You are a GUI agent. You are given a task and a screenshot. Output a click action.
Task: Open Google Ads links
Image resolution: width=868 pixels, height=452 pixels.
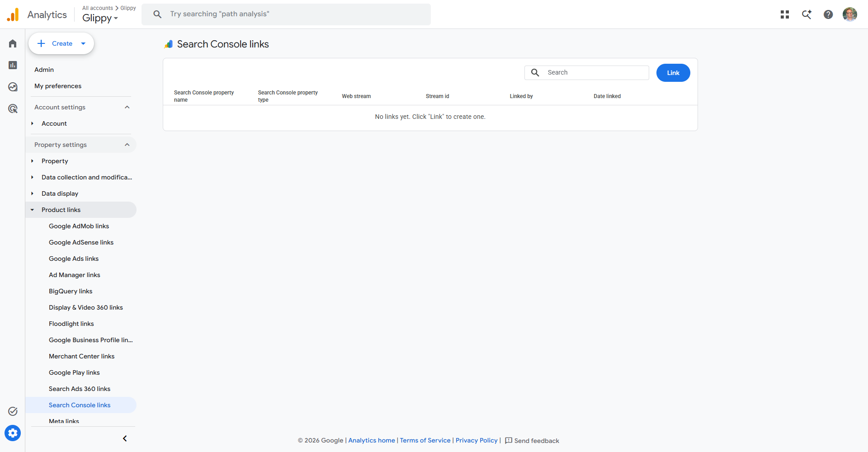[x=74, y=259]
